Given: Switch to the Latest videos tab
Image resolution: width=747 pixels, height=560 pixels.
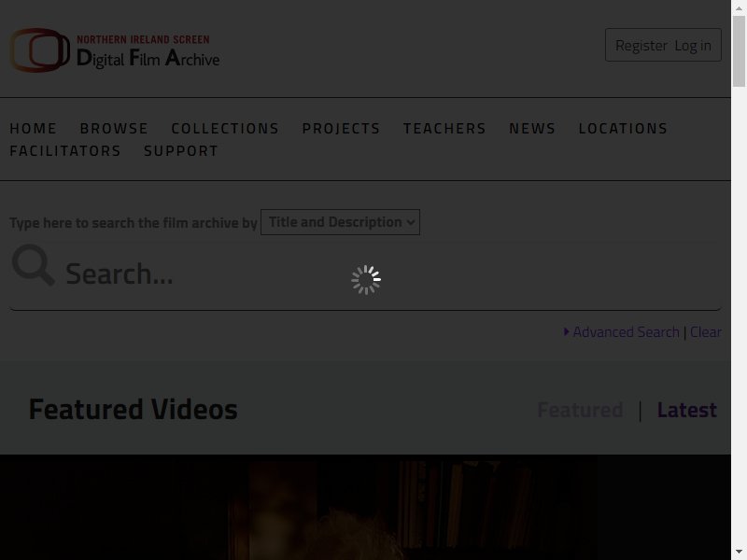Looking at the screenshot, I should pyautogui.click(x=687, y=410).
